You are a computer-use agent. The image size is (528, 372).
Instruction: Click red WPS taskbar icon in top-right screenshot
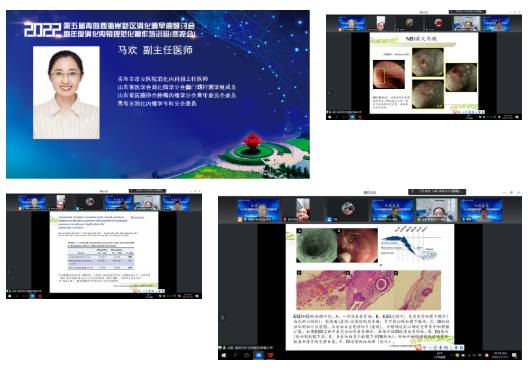pyautogui.click(x=360, y=117)
